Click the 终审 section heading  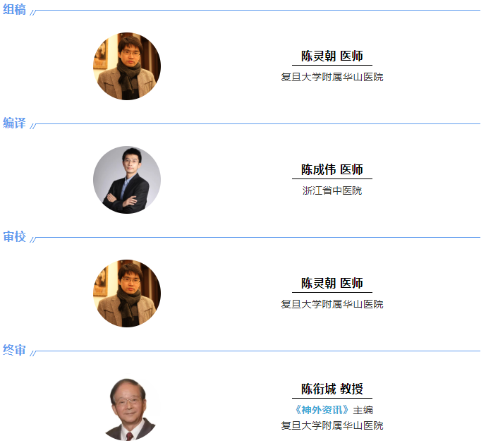point(14,350)
